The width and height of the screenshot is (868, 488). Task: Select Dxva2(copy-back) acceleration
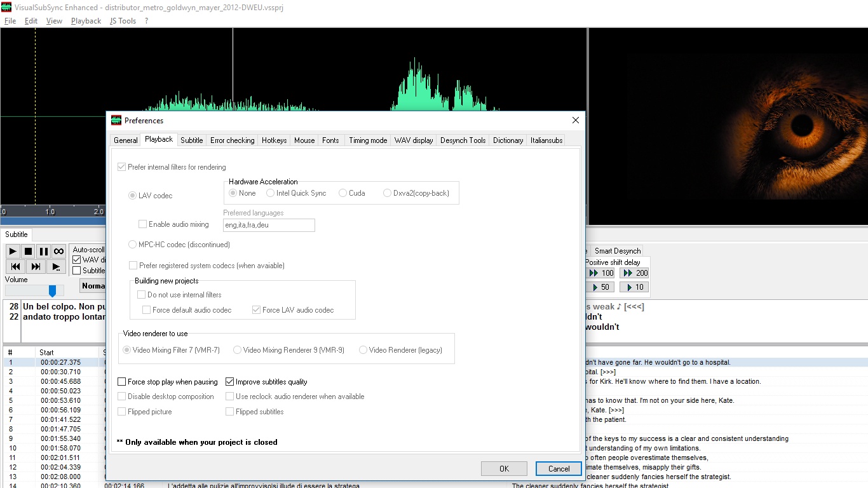(x=416, y=193)
